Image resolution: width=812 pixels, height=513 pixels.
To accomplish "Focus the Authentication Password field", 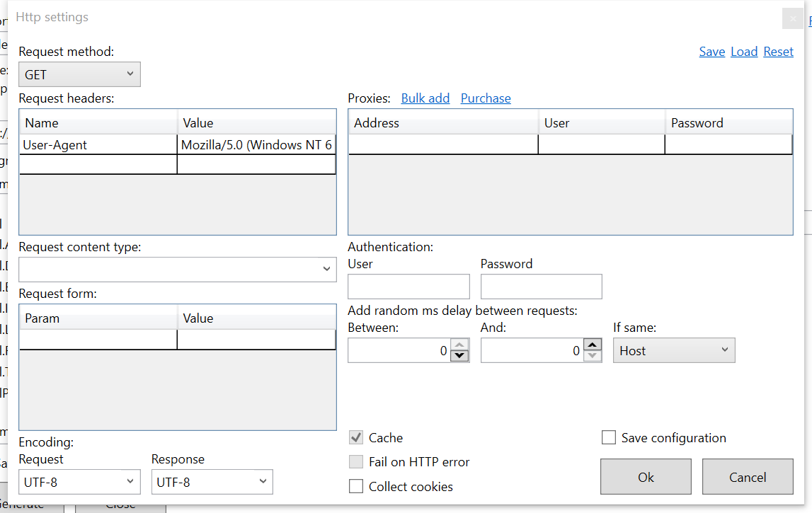I will click(541, 287).
